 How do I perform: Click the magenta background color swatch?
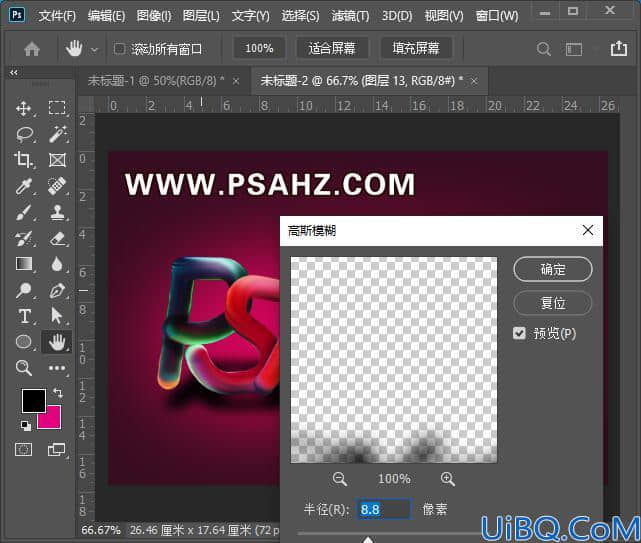pos(53,419)
